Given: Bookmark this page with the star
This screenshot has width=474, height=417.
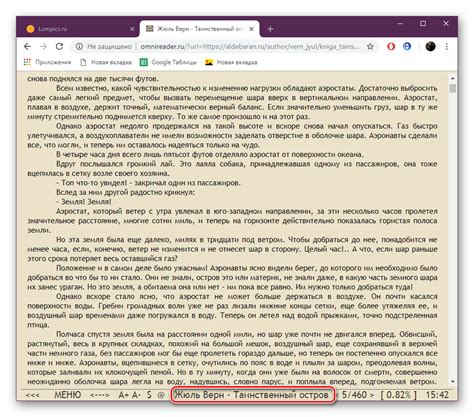Looking at the screenshot, I should point(370,47).
